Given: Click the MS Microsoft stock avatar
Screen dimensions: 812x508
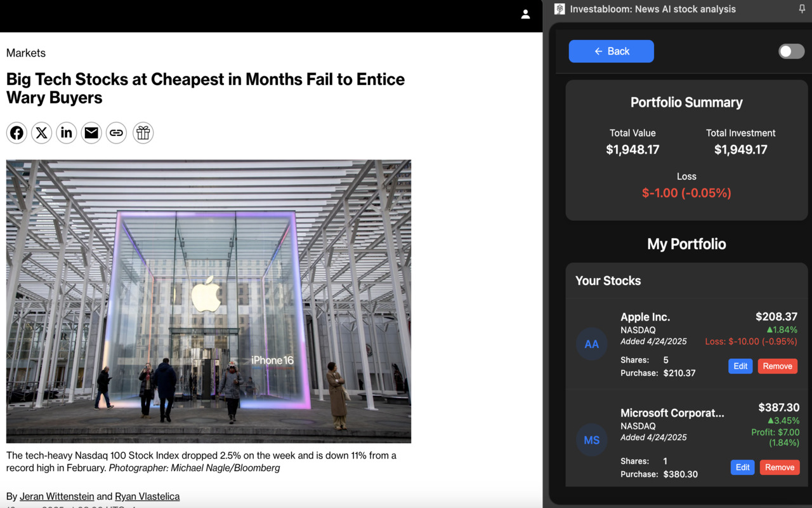Looking at the screenshot, I should [x=592, y=440].
